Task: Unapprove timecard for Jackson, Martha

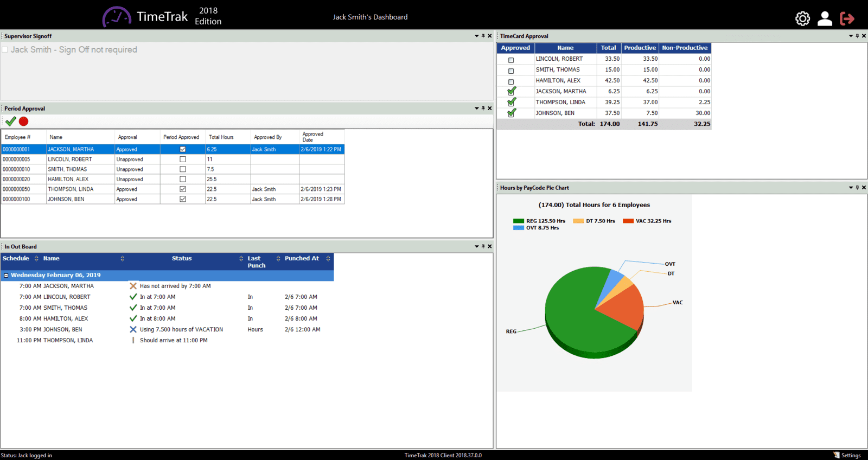Action: click(512, 91)
